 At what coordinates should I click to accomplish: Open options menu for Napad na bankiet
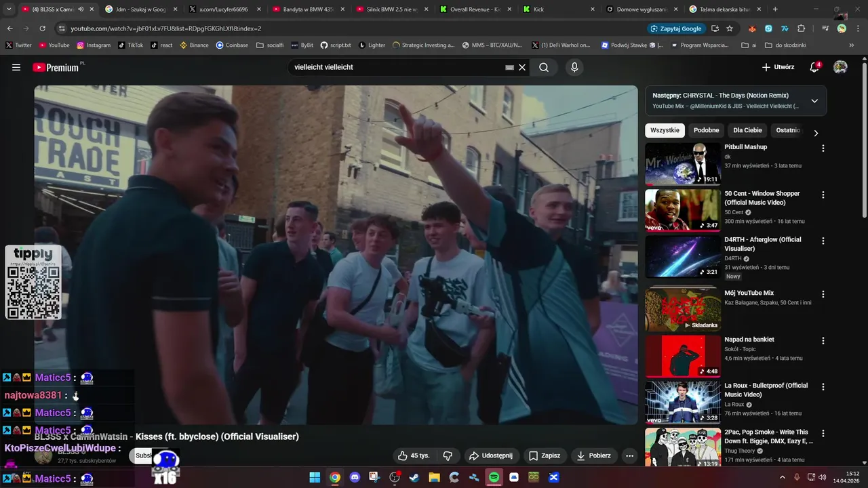click(x=823, y=340)
